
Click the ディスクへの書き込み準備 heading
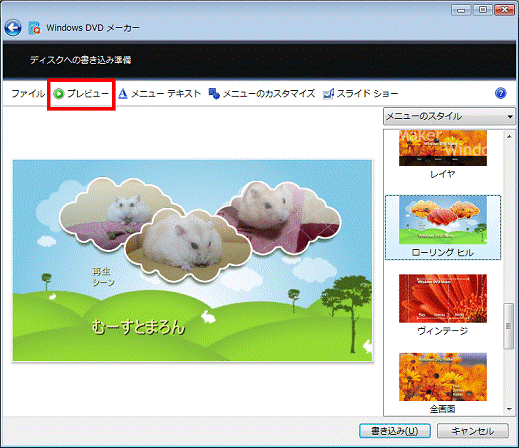click(80, 60)
